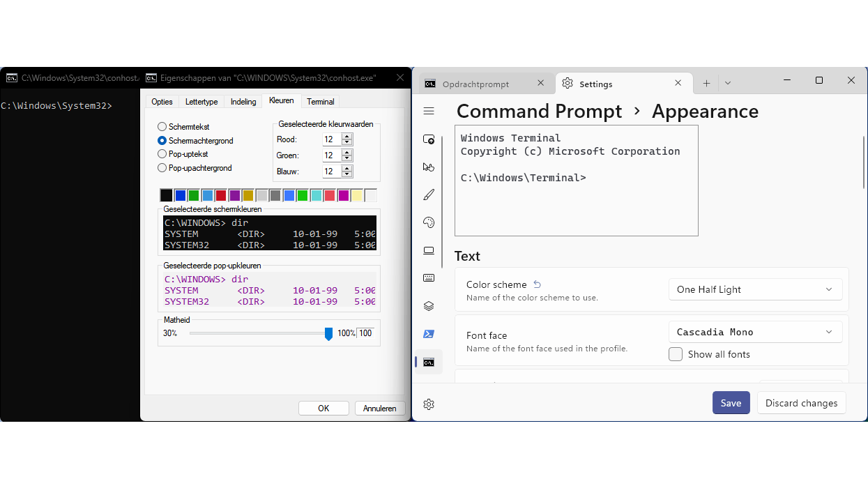The height and width of the screenshot is (488, 868).
Task: Click Command Prompt breadcrumb in settings header
Action: click(x=539, y=112)
